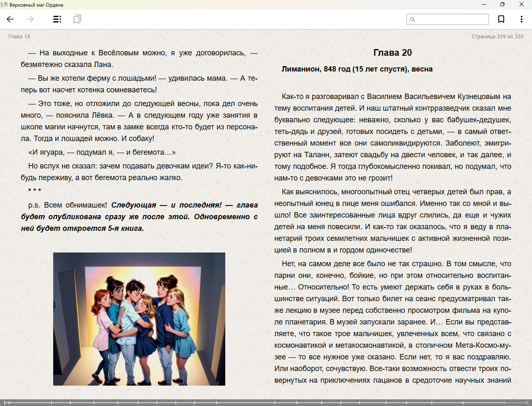
Task: Click the forward navigation arrow
Action: click(x=30, y=19)
